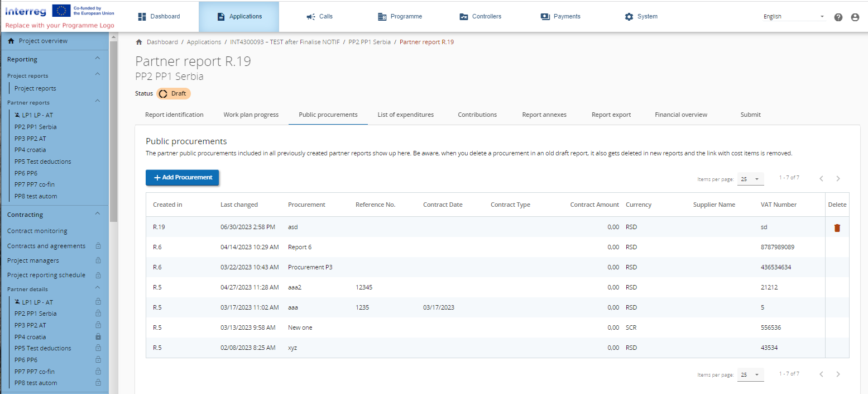868x394 pixels.
Task: Select PP3 PP2 AT under Partner reports
Action: [x=30, y=139]
